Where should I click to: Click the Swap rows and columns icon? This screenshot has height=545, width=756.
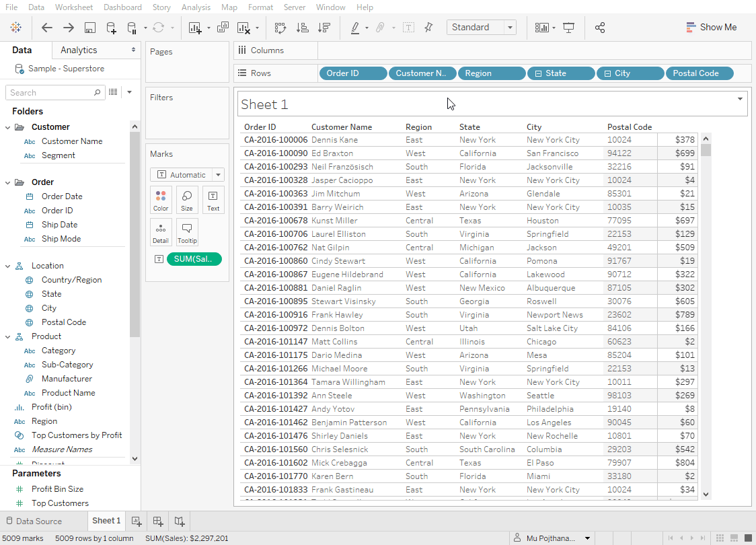tap(280, 28)
